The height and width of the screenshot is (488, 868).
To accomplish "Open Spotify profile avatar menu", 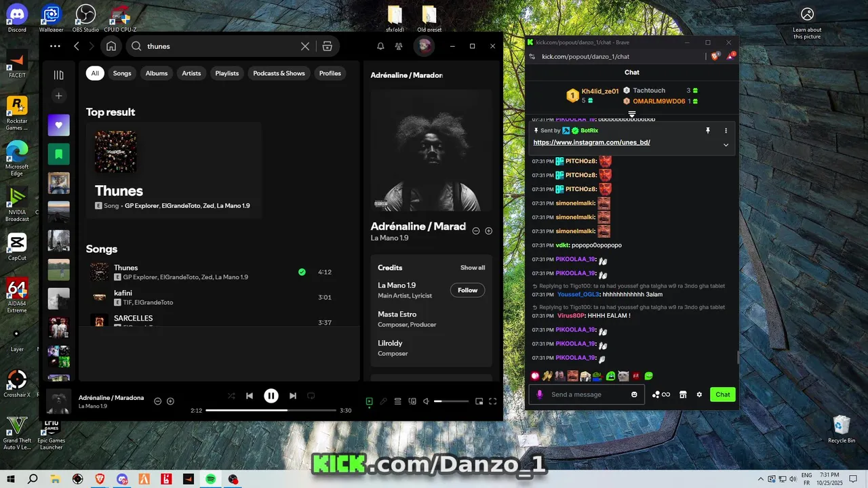I will coord(425,46).
